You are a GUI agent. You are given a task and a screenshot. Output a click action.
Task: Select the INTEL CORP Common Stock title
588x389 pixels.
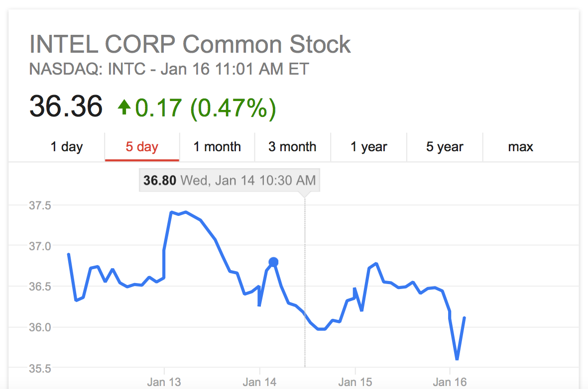click(190, 44)
